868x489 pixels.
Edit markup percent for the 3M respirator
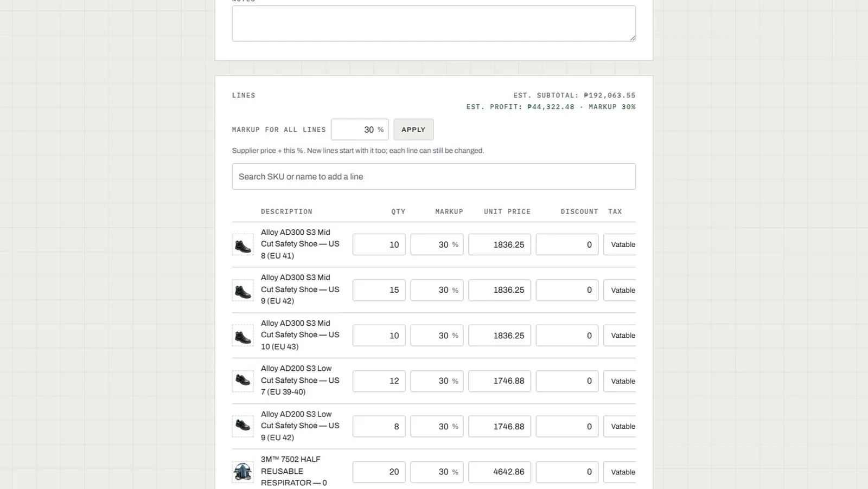(x=437, y=472)
